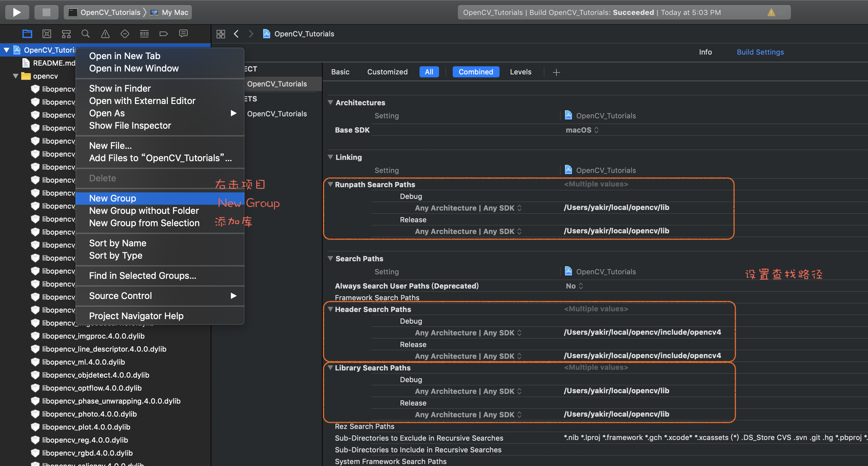Click the navigator search icon

(x=84, y=34)
